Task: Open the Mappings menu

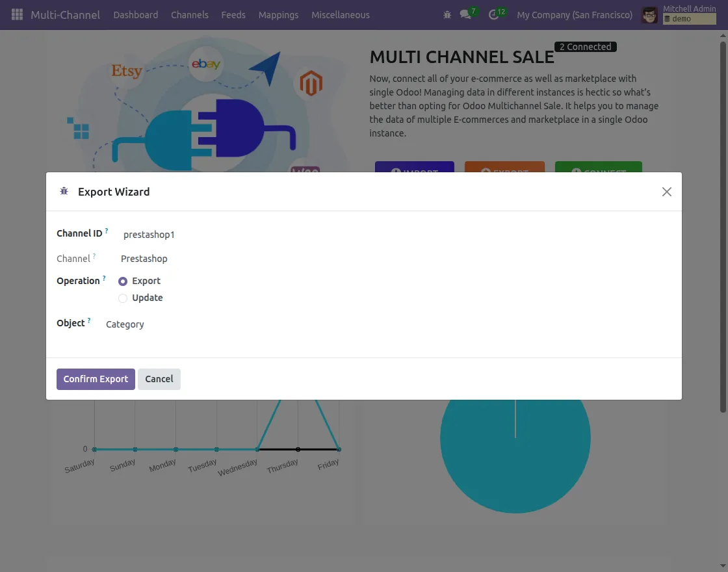Action: point(279,15)
